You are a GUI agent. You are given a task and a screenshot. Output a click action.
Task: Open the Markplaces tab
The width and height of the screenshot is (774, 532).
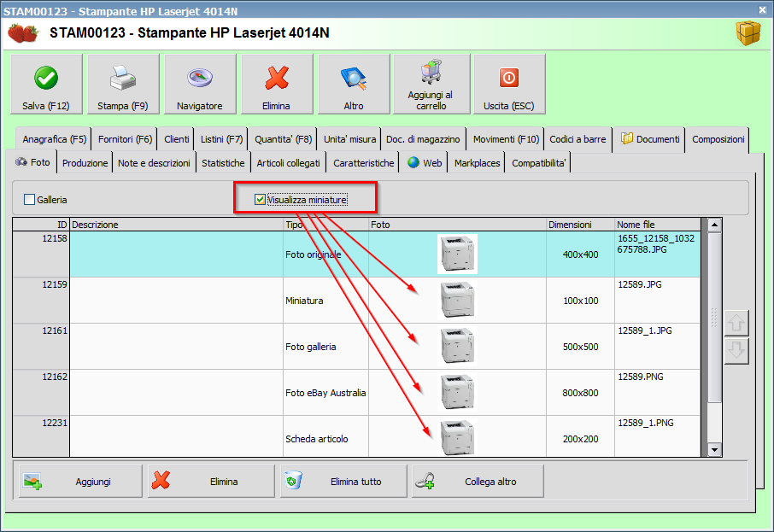pyautogui.click(x=478, y=163)
